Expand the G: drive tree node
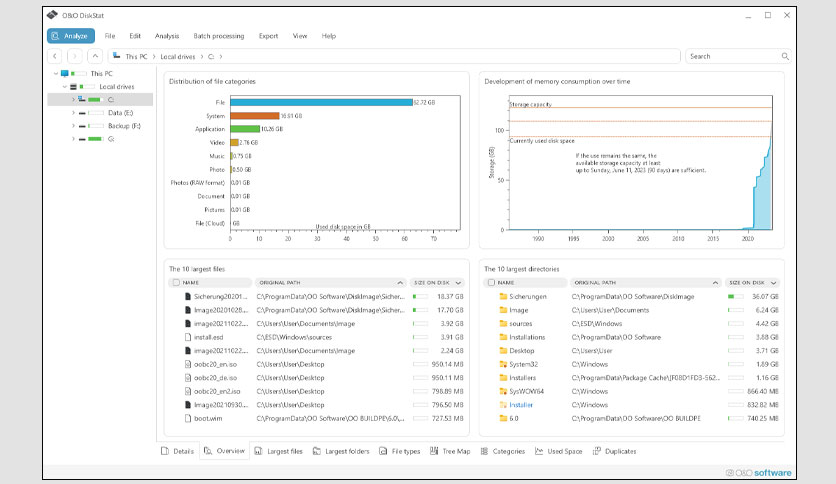Screen dimensions: 836x484 click(73, 139)
